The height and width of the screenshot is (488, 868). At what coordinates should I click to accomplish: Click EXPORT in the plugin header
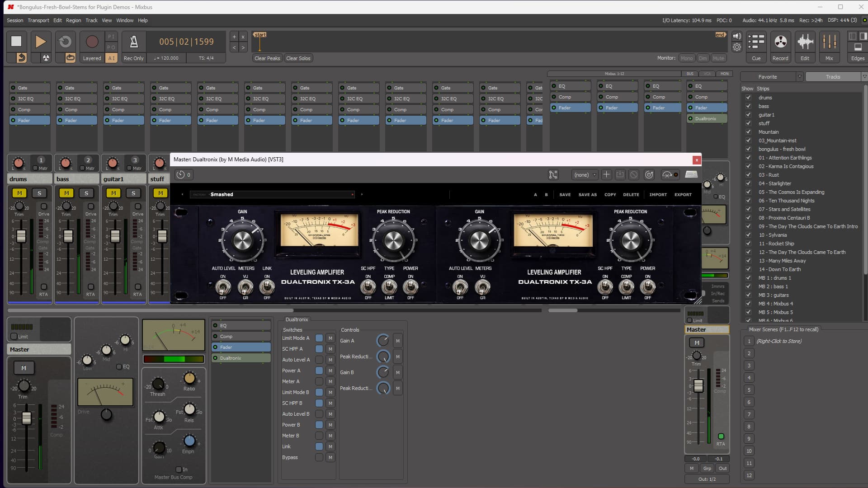683,195
